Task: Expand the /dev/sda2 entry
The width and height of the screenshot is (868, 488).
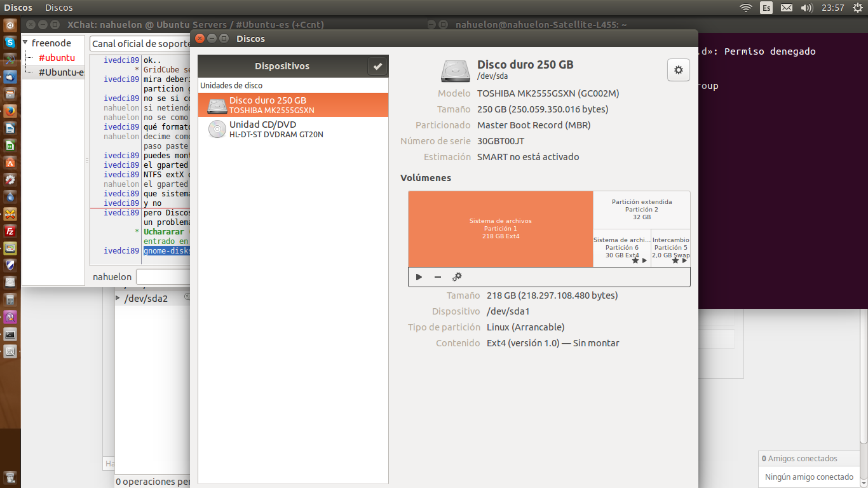Action: click(x=118, y=298)
